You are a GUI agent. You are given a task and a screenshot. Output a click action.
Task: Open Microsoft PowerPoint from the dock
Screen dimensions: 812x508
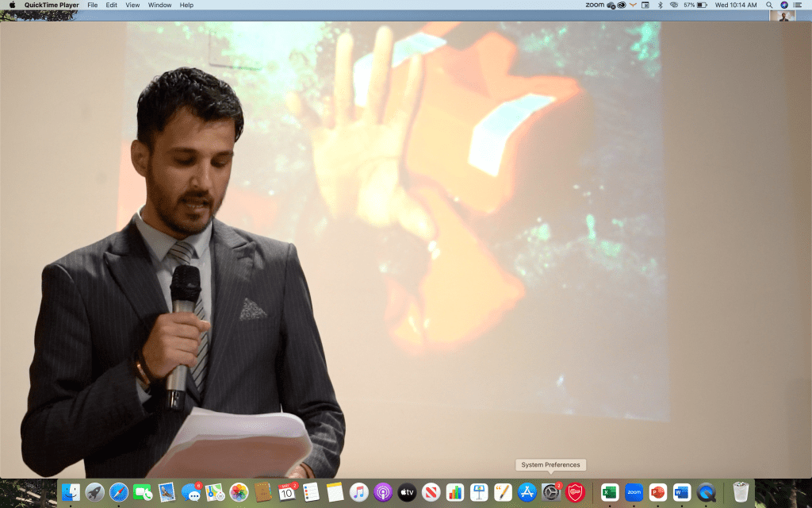click(657, 492)
